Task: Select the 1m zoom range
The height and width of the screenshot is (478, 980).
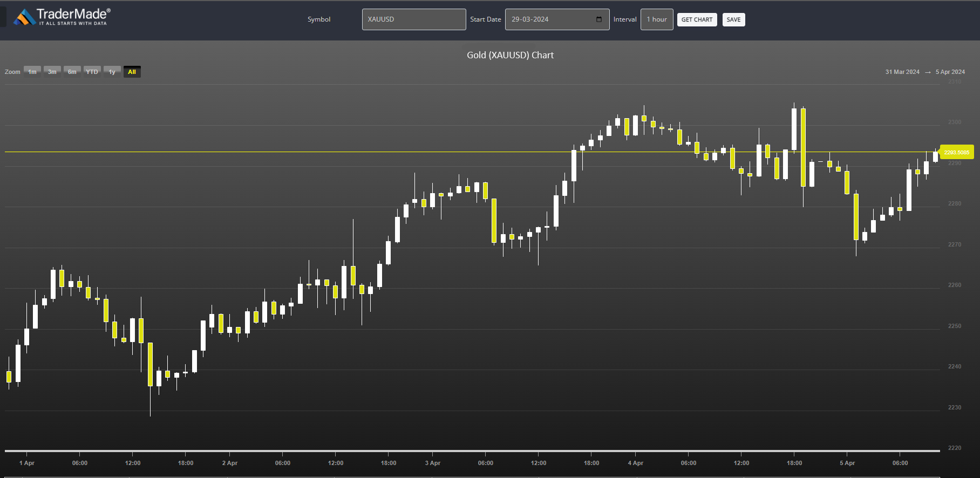Action: coord(32,72)
